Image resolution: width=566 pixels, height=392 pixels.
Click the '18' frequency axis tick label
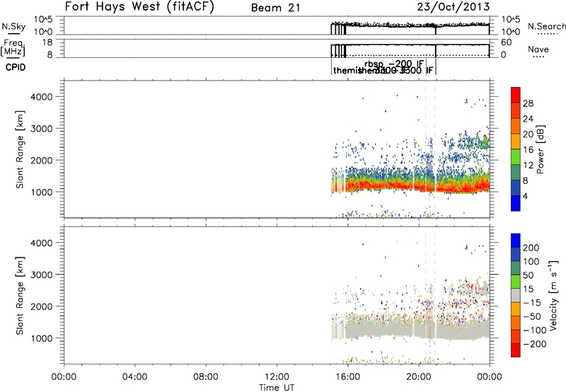(47, 42)
